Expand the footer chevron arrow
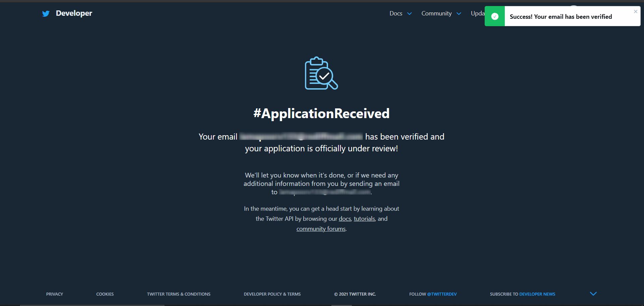The image size is (644, 306). click(593, 294)
